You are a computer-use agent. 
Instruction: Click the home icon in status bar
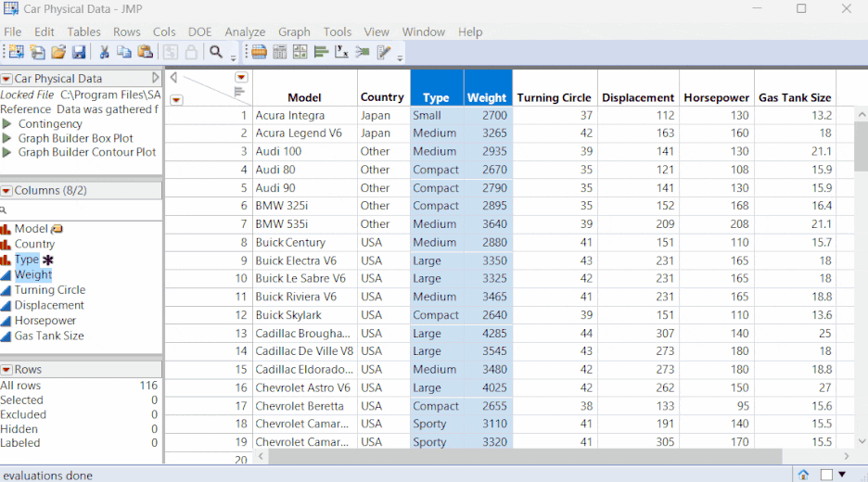tap(803, 475)
